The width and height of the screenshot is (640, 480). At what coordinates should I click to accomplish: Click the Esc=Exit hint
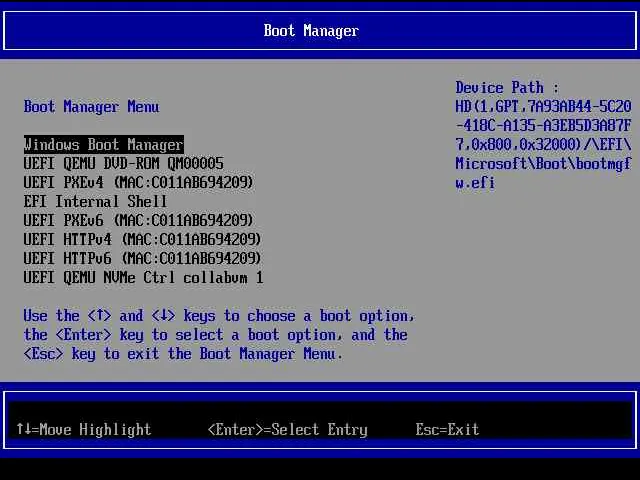tap(447, 429)
